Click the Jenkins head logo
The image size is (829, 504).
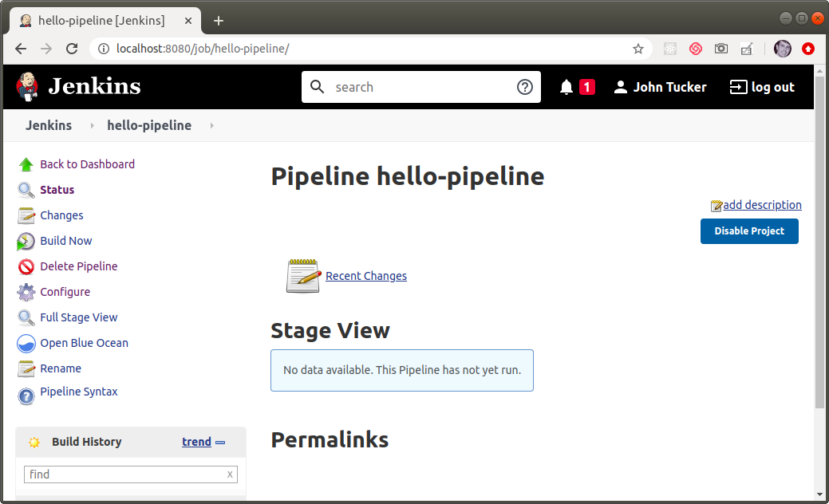coord(26,86)
